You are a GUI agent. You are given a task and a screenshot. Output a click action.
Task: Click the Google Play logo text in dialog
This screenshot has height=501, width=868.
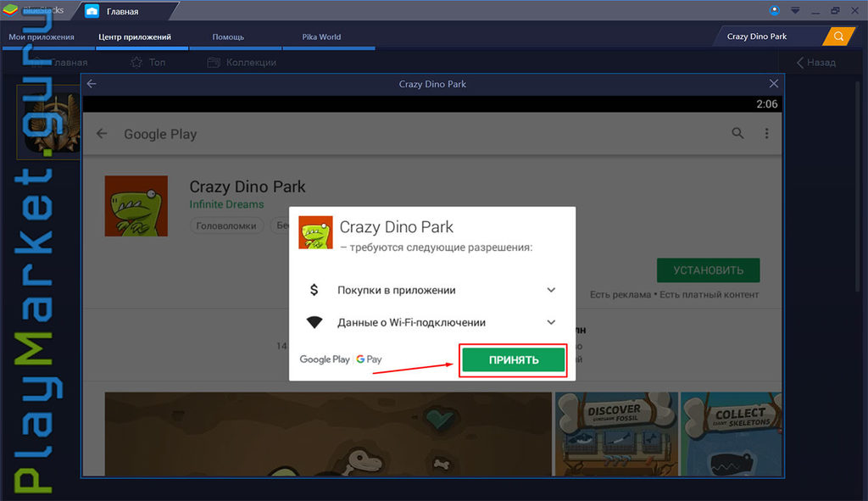[325, 359]
